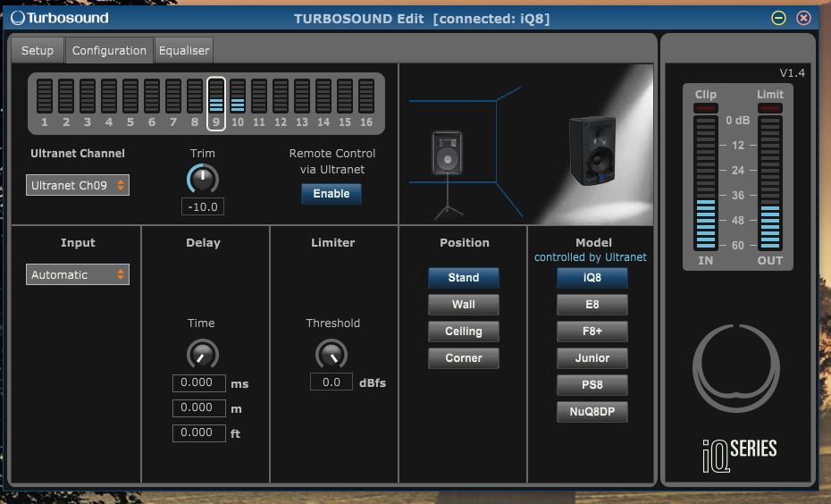Choose the E8 speaker model
The width and height of the screenshot is (831, 504).
tap(592, 304)
